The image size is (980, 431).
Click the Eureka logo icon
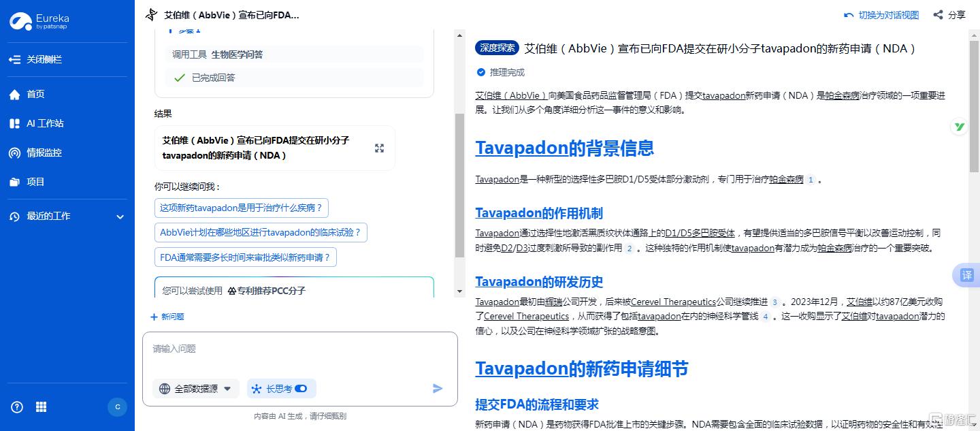[x=20, y=22]
